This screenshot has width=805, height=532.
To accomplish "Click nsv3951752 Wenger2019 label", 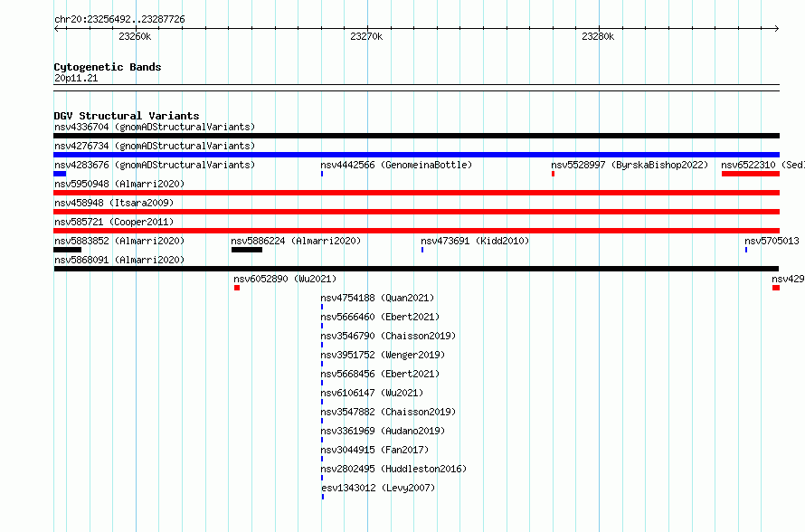I will [x=383, y=355].
